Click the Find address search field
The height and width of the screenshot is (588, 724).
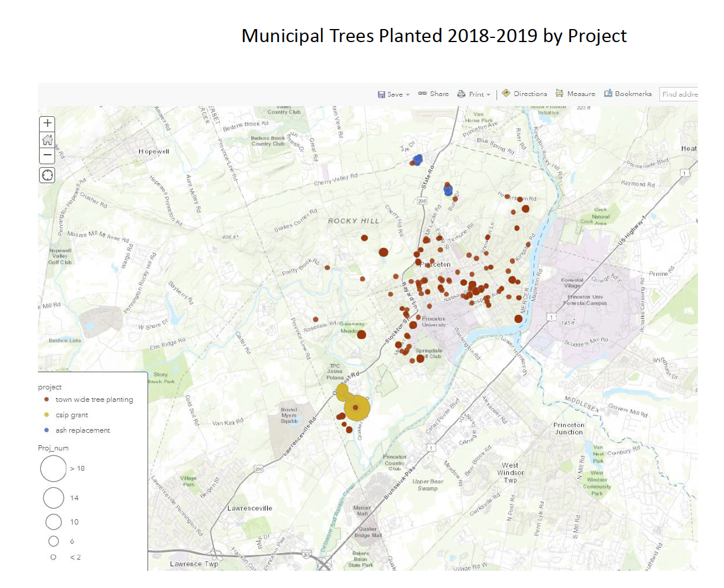(679, 94)
